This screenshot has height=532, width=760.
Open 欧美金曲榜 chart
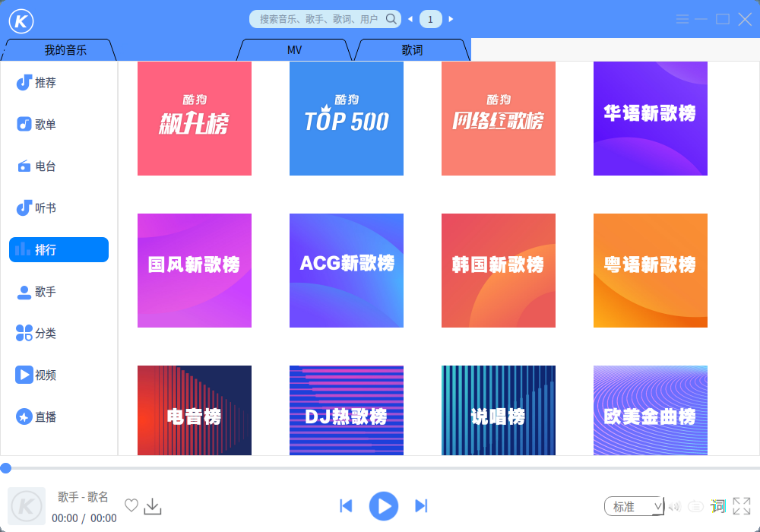[x=651, y=410]
